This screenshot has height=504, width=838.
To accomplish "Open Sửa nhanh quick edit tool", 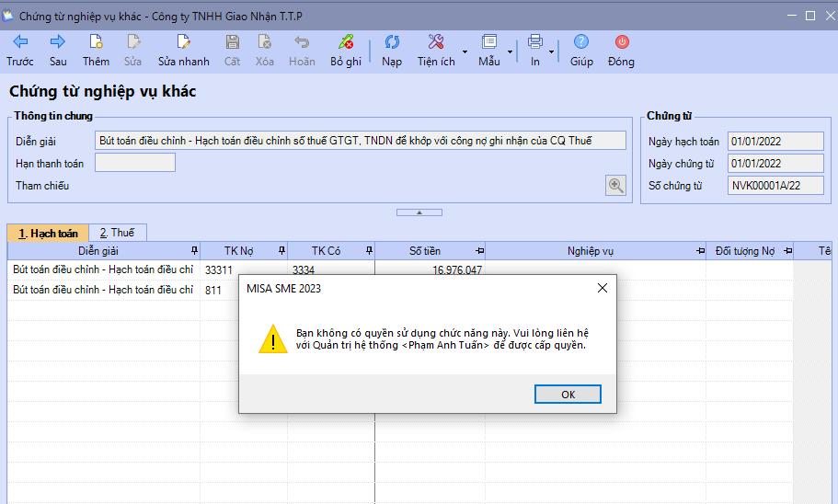I will [183, 41].
